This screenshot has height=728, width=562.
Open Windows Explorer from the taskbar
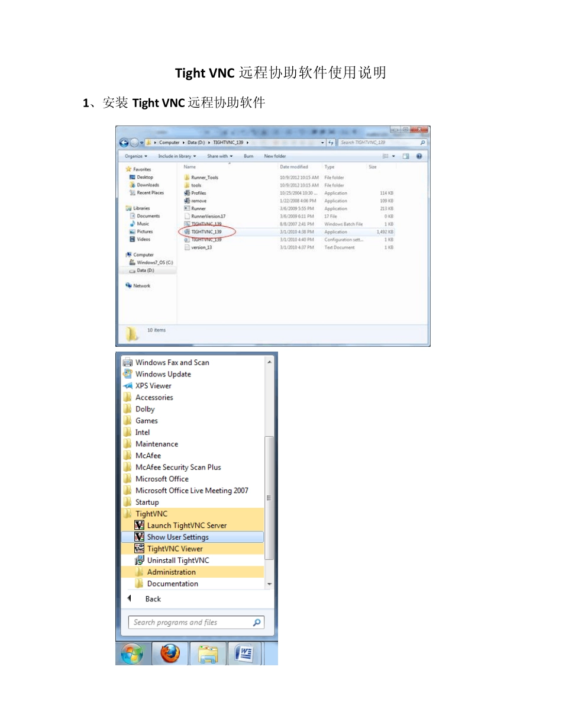tap(208, 653)
